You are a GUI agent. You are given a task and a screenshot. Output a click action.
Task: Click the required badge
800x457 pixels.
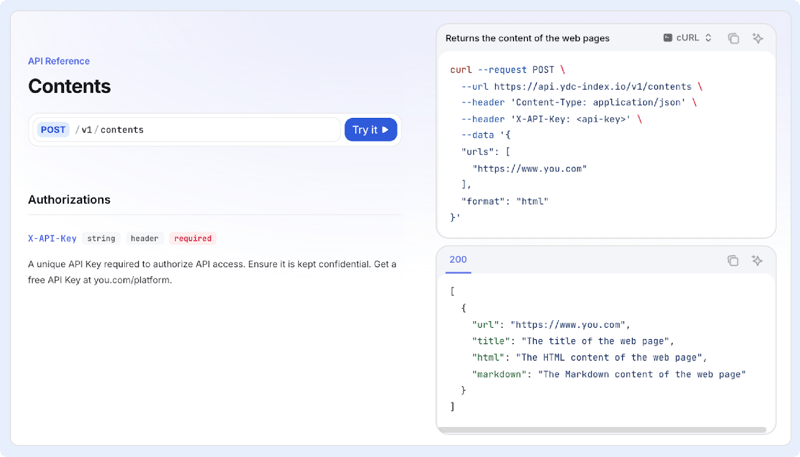[193, 238]
